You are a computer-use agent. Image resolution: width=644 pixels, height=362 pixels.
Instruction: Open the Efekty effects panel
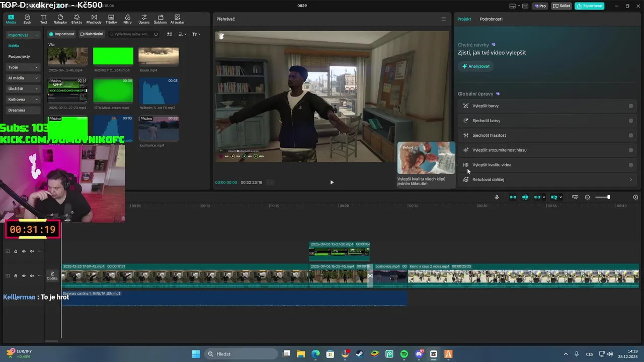click(x=76, y=19)
